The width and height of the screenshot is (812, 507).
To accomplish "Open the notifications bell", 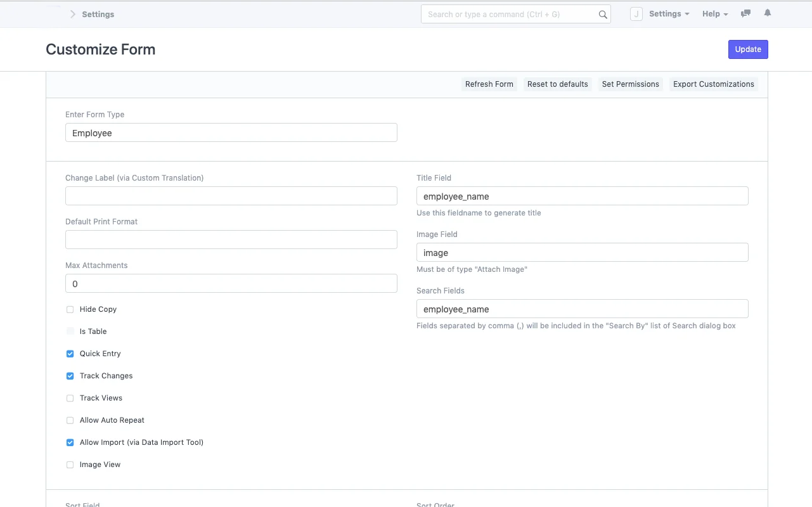I will click(x=767, y=12).
